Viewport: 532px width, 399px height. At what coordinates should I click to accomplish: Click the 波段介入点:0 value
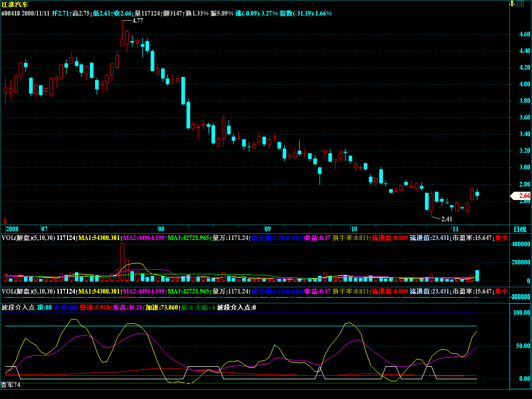(236, 308)
